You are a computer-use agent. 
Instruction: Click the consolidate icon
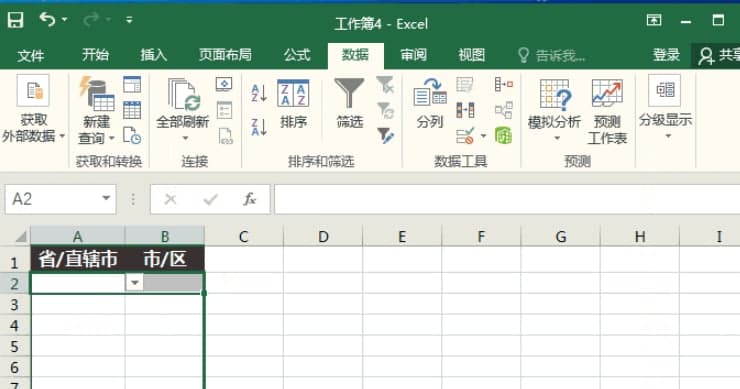504,85
